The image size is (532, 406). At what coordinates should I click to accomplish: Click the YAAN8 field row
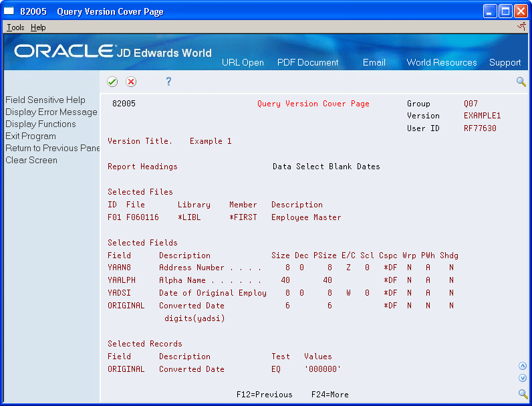281,268
